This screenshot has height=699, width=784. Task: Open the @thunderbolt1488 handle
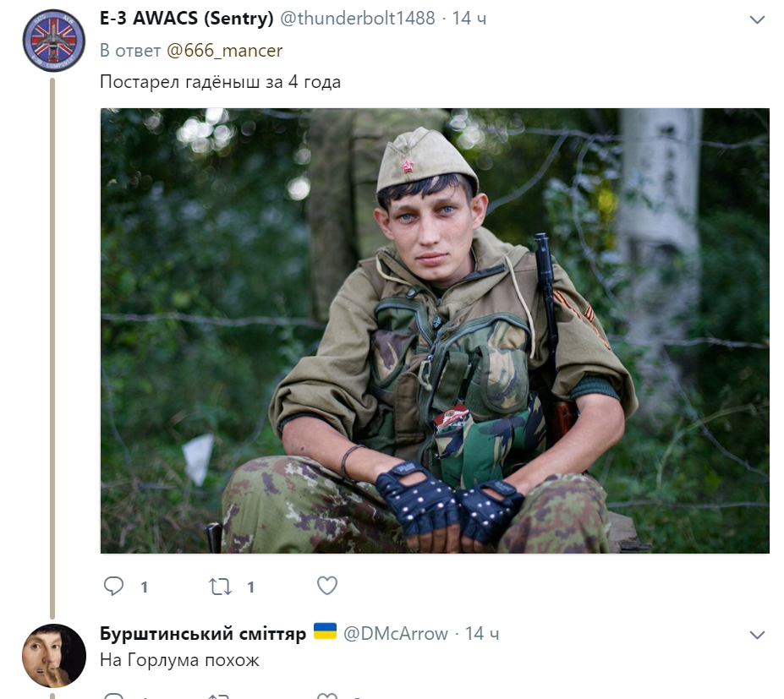pyautogui.click(x=358, y=19)
